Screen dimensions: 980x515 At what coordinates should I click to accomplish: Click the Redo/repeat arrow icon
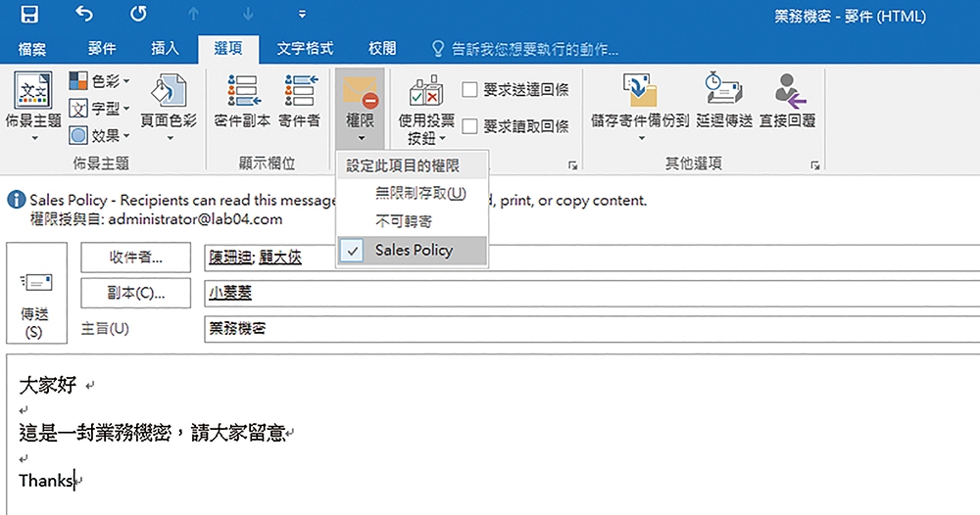coord(138,14)
